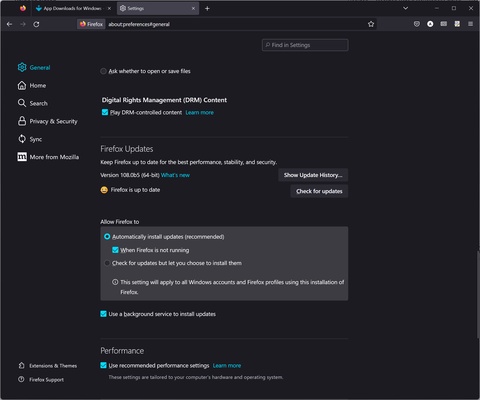Open More from Mozilla section
The height and width of the screenshot is (400, 480).
click(48, 157)
